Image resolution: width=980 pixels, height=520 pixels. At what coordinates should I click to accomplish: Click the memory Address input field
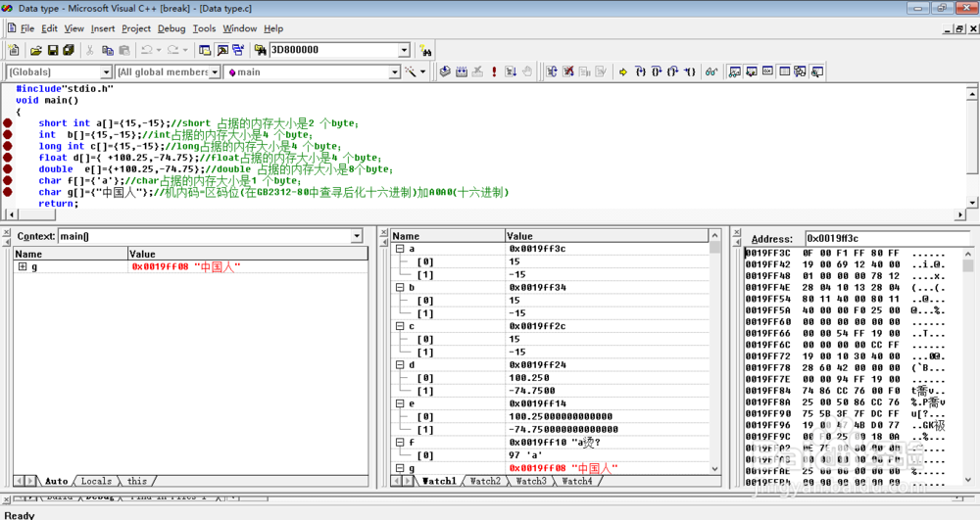886,239
